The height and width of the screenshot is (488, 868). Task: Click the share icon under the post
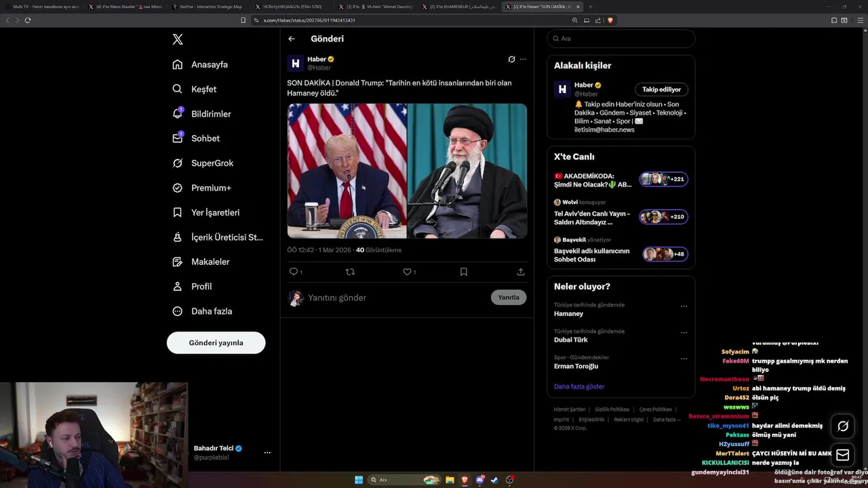(x=521, y=272)
